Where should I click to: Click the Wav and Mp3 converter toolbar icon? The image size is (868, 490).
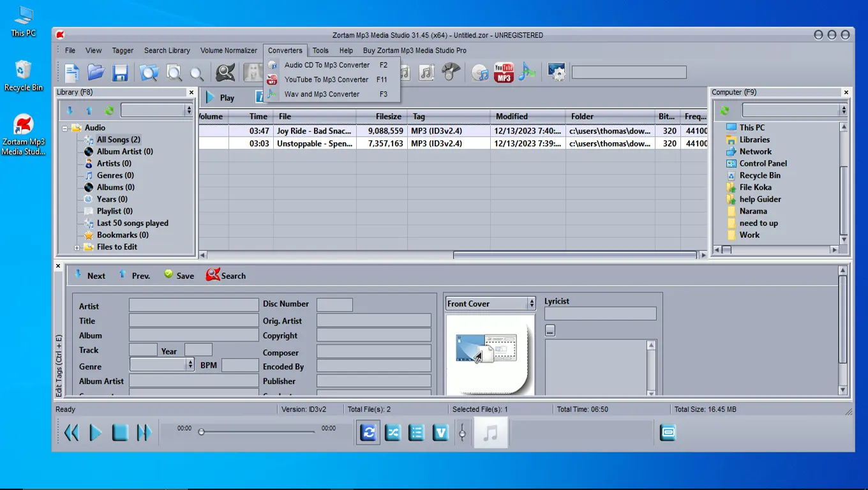click(x=527, y=72)
